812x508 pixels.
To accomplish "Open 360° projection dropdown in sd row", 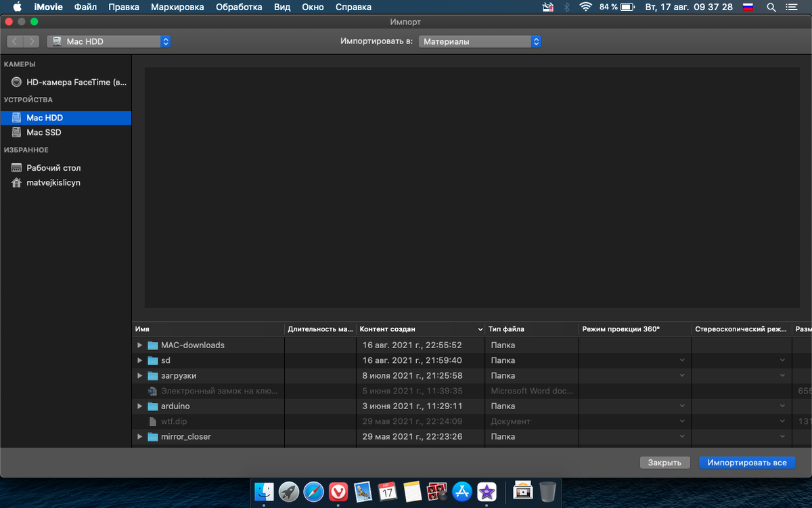I will (682, 360).
